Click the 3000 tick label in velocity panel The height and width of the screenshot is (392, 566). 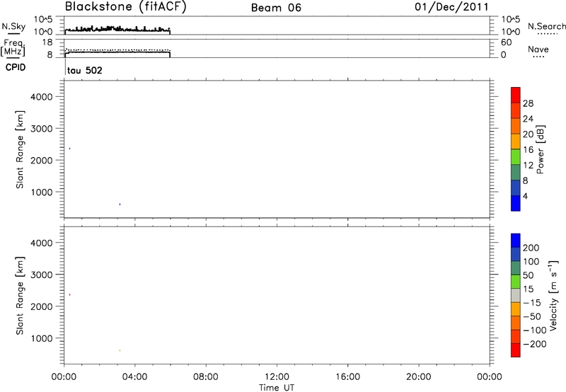[x=42, y=275]
